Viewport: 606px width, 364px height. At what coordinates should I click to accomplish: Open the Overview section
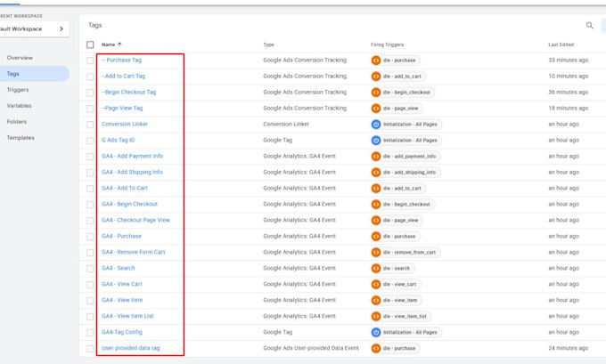(x=20, y=58)
